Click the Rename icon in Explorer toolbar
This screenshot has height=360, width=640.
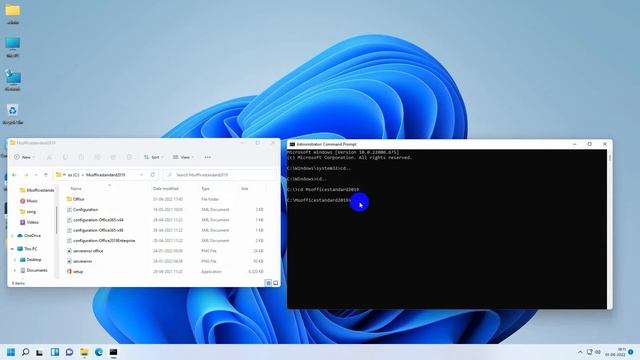pos(97,157)
